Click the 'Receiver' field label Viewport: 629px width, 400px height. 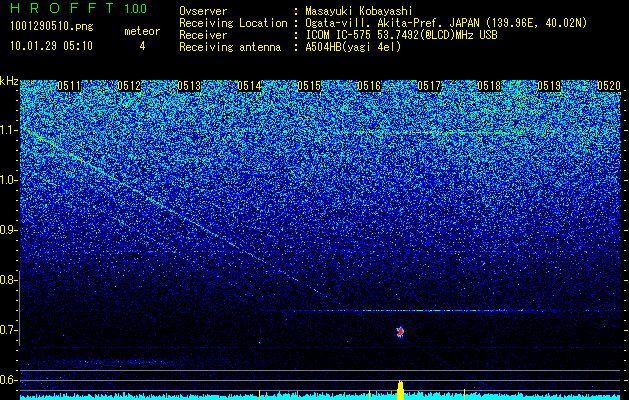point(203,35)
